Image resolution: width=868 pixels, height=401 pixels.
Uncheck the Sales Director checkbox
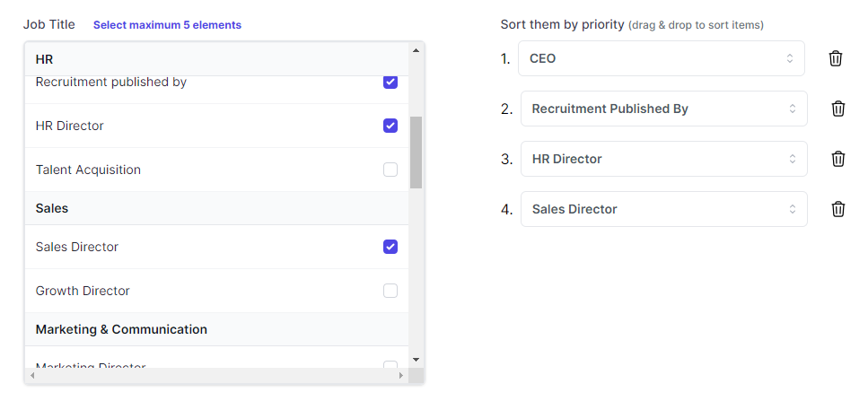pos(390,247)
